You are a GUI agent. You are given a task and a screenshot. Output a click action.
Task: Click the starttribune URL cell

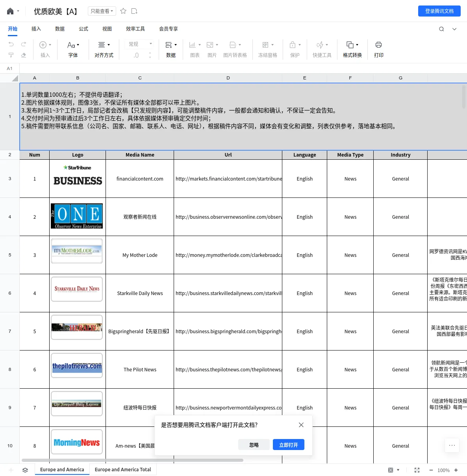pos(228,179)
